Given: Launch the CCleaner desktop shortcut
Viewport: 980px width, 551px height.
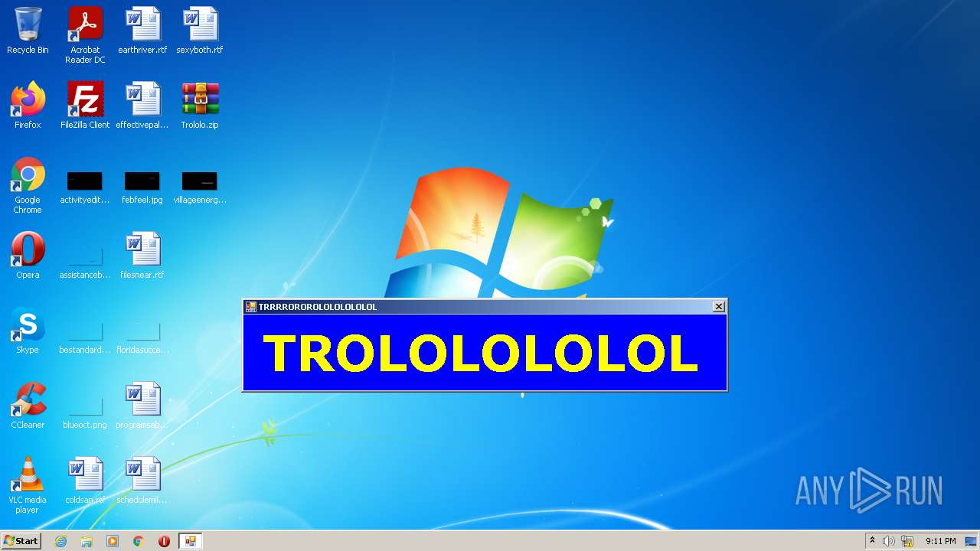Looking at the screenshot, I should pyautogui.click(x=28, y=406).
